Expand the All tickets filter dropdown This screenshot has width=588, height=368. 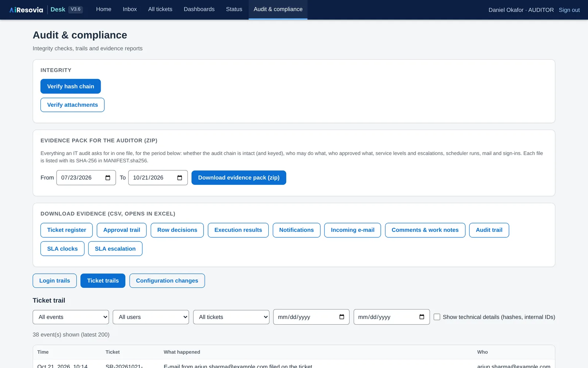pyautogui.click(x=231, y=317)
